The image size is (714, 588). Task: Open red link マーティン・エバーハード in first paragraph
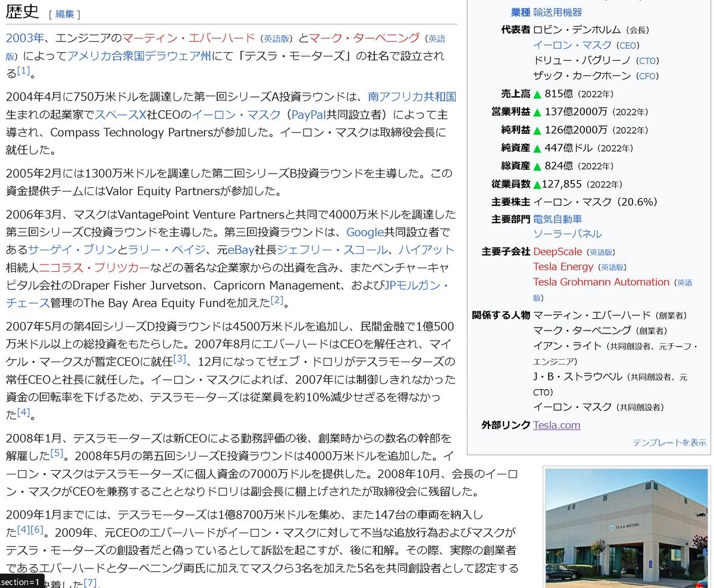pos(189,38)
